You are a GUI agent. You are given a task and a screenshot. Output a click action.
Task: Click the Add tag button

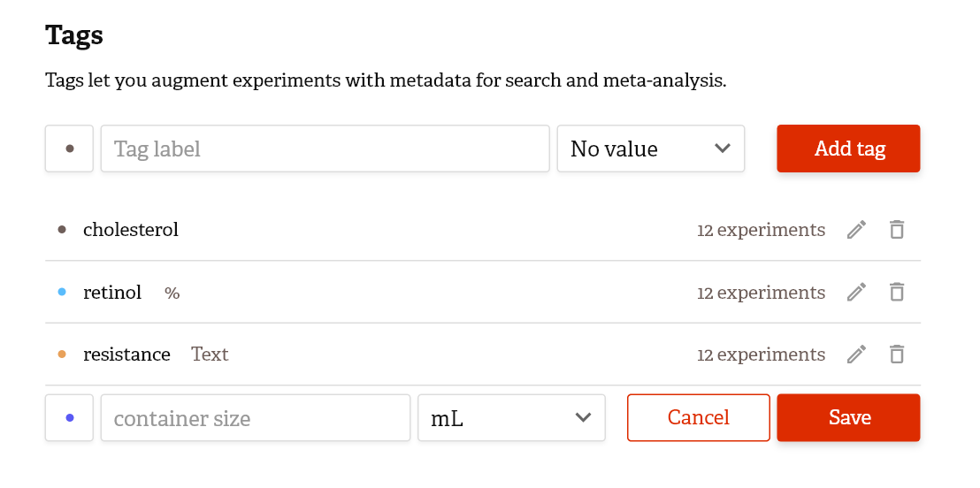[849, 149]
